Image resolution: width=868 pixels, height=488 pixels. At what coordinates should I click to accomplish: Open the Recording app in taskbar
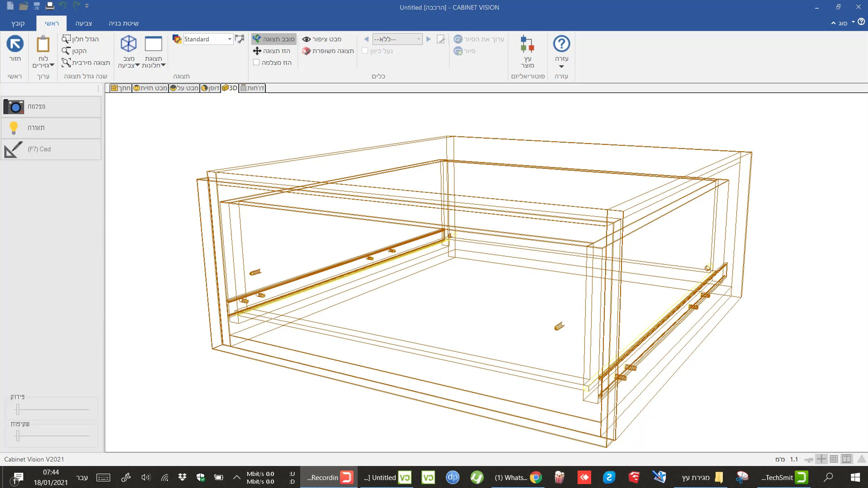pyautogui.click(x=329, y=477)
